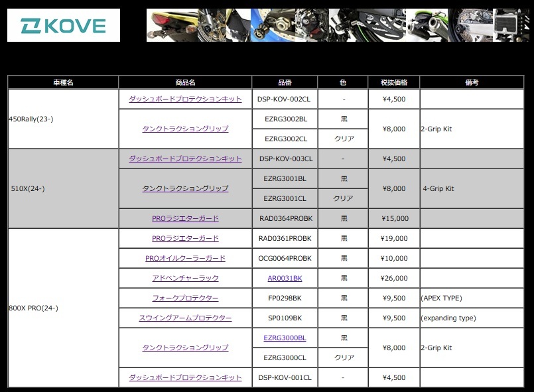Select part number RAD0364PROBK
This screenshot has width=534, height=392.
tap(286, 218)
